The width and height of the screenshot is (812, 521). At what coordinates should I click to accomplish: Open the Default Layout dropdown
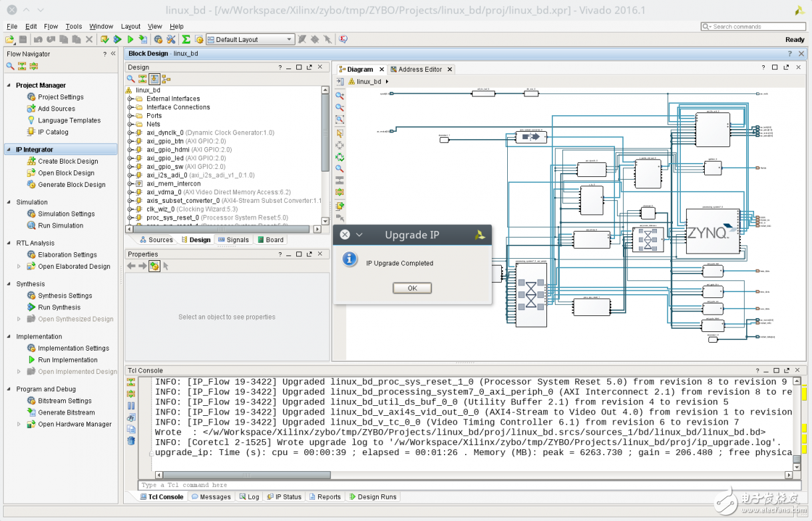pyautogui.click(x=250, y=40)
